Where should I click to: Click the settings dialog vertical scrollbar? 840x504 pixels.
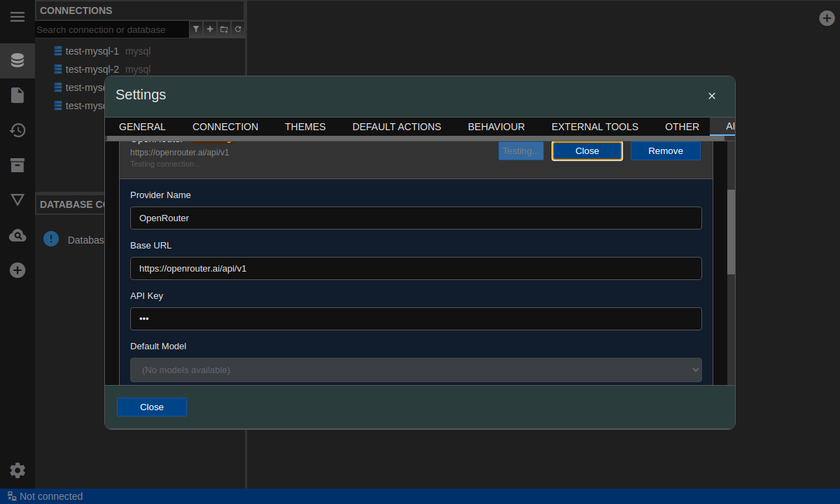pos(731,231)
